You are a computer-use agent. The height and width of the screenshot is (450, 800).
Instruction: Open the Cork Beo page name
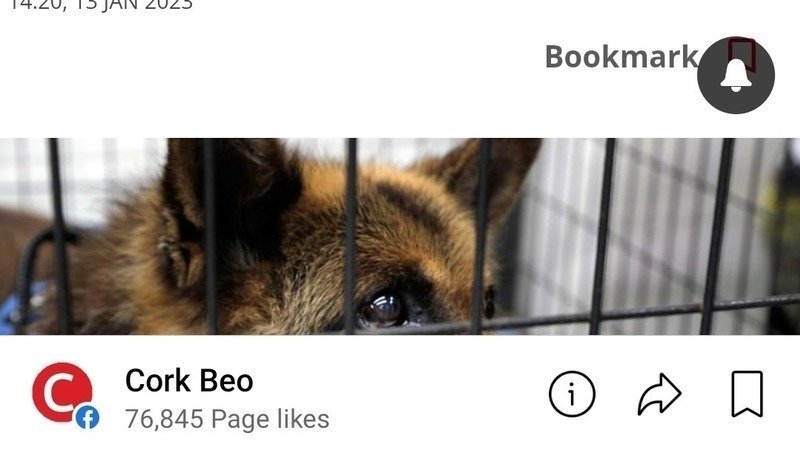pyautogui.click(x=189, y=381)
